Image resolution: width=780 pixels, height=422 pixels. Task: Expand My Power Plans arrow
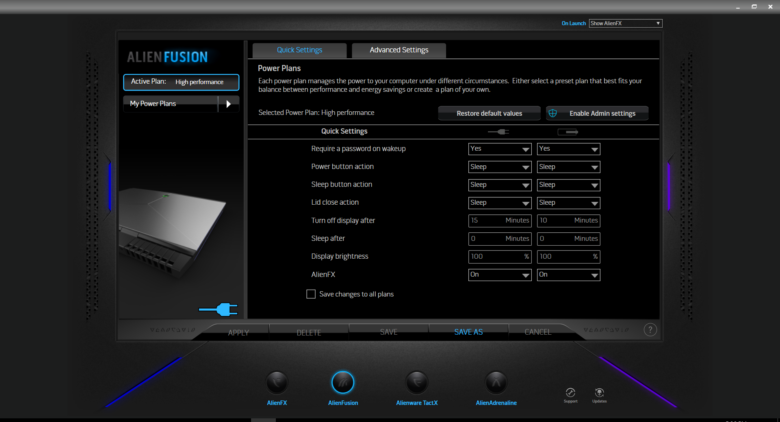[x=228, y=104]
